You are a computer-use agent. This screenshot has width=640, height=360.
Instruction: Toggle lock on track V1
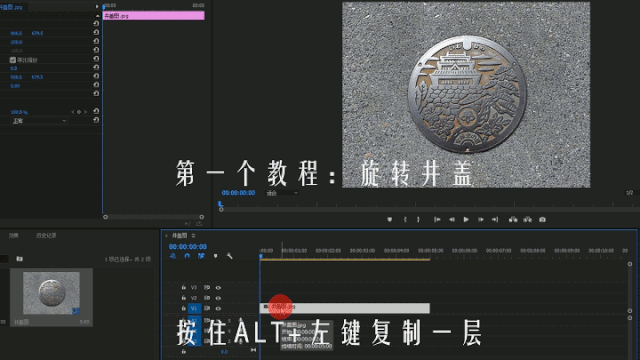(x=184, y=308)
